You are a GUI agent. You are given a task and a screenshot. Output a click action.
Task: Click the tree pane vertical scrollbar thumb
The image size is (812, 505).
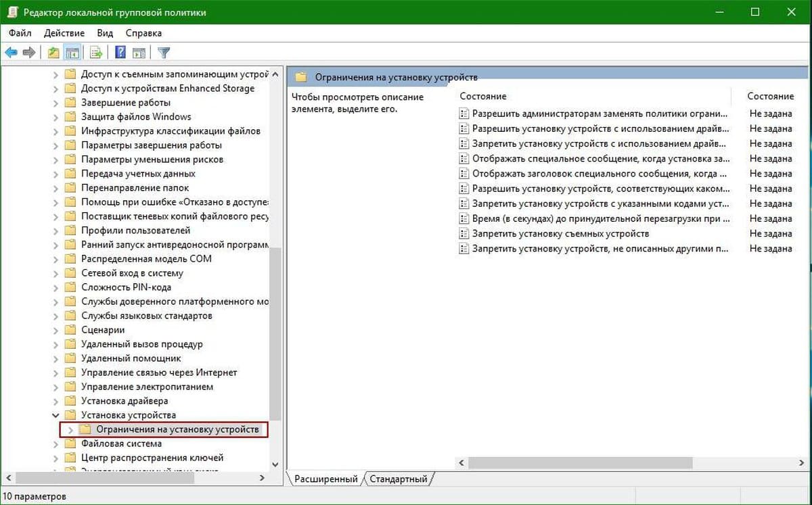(275, 333)
